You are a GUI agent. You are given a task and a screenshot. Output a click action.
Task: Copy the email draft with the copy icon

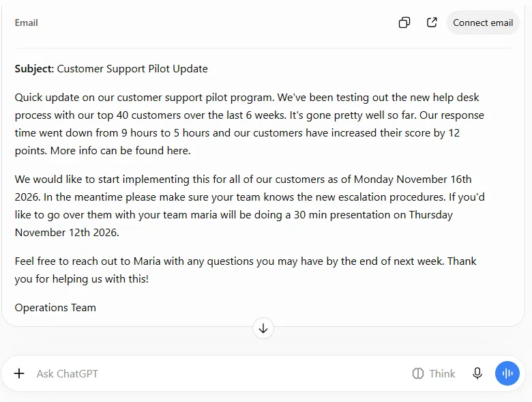404,23
